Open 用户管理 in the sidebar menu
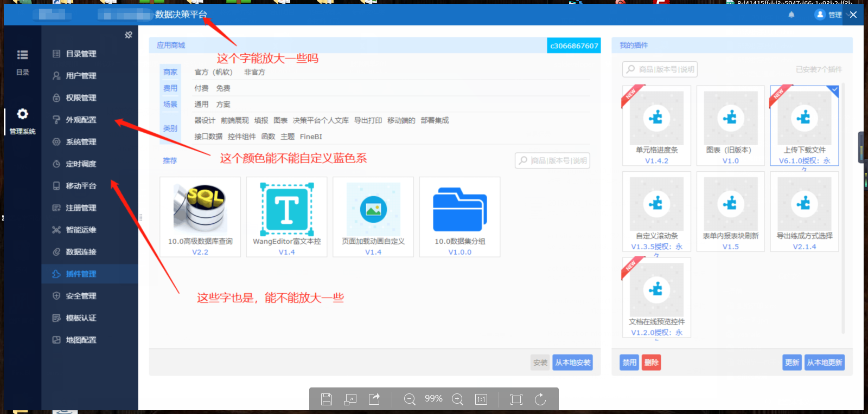The width and height of the screenshot is (868, 414). (x=90, y=76)
